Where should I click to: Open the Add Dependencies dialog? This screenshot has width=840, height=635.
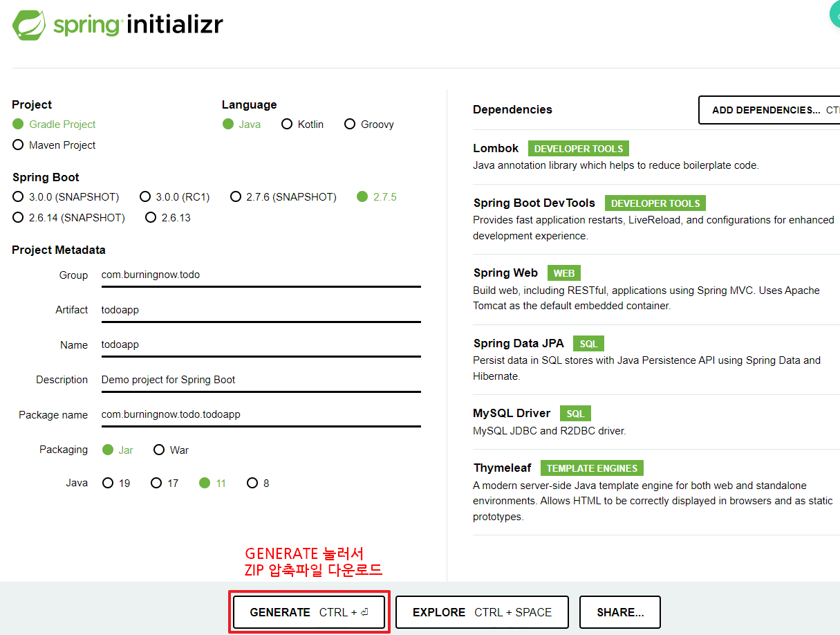pyautogui.click(x=769, y=110)
